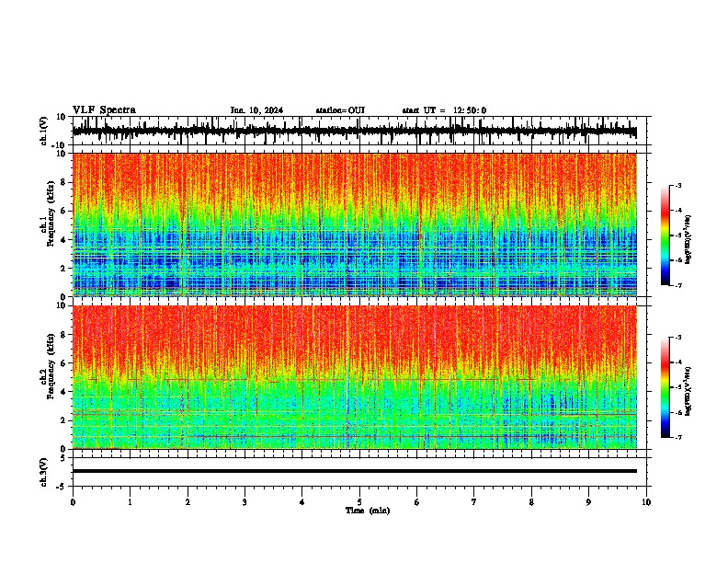The width and height of the screenshot is (728, 563).
Task: Click the ch.2 color bar log PSD caption
Action: pyautogui.click(x=688, y=391)
